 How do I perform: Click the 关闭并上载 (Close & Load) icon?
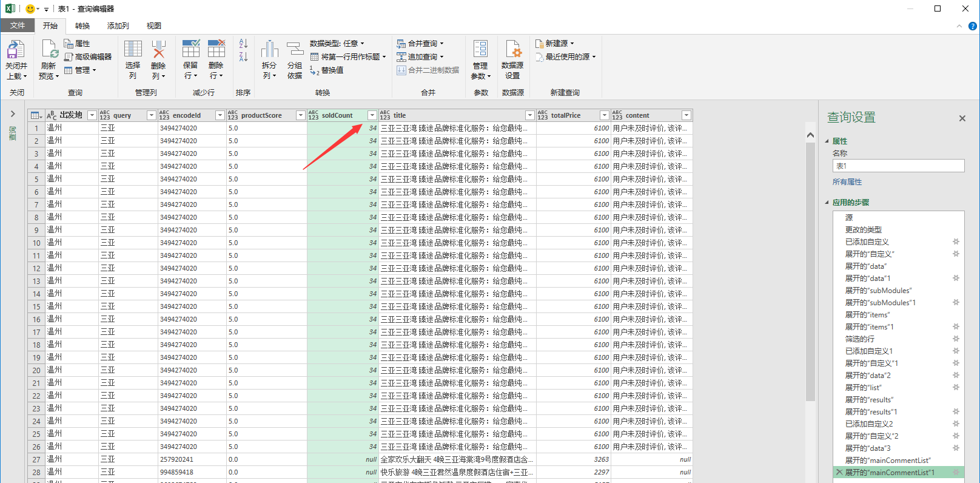(x=16, y=50)
